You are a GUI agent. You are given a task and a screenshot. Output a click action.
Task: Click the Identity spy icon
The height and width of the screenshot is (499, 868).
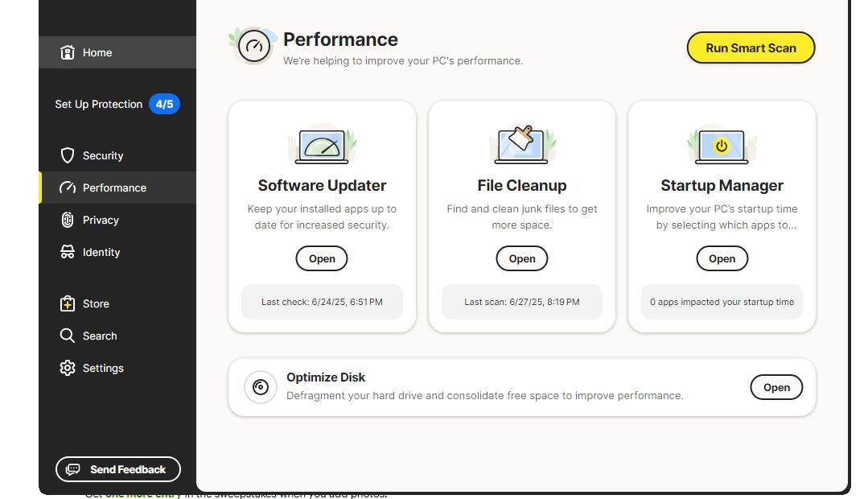[x=68, y=252]
